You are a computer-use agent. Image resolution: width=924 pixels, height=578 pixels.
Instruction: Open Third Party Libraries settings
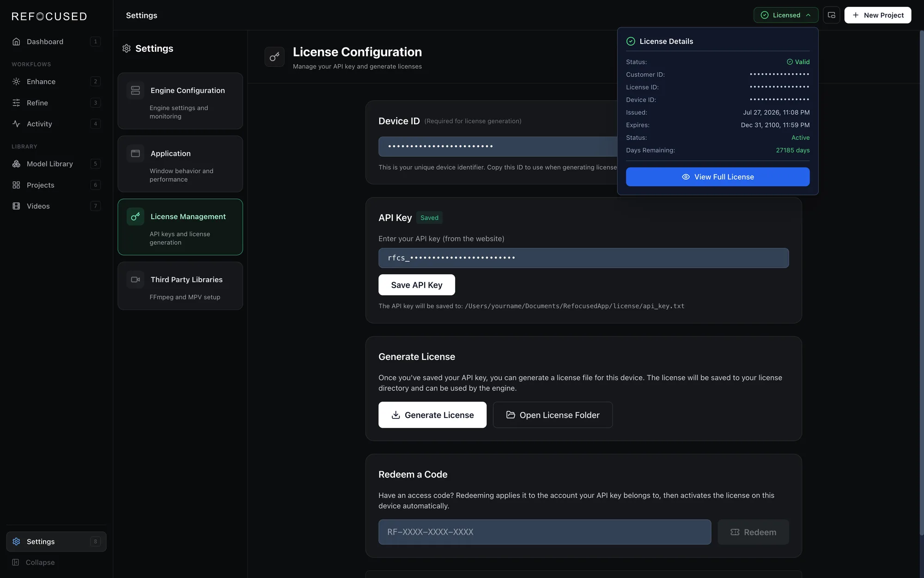180,286
